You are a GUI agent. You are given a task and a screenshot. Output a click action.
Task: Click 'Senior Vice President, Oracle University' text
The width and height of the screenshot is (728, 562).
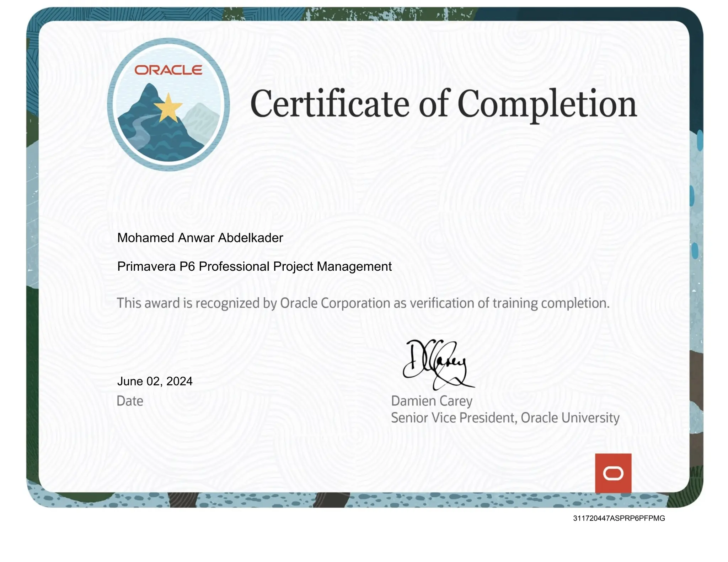click(505, 418)
